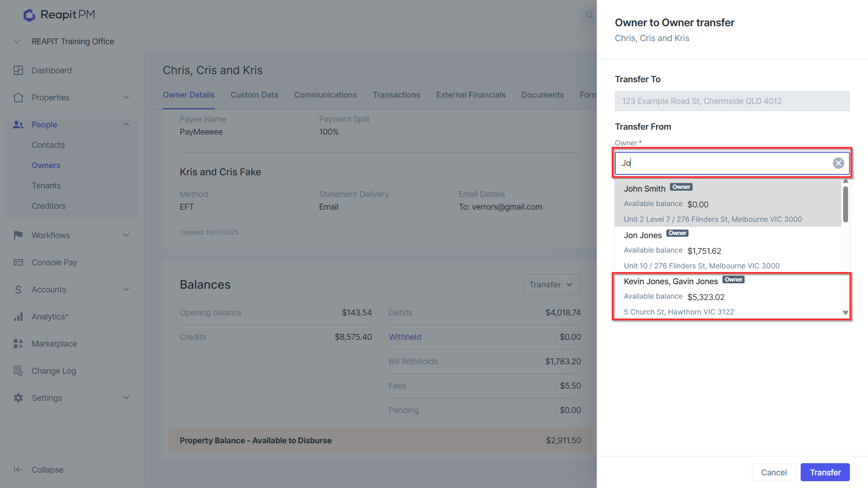Click the Analytics bar chart icon
The width and height of the screenshot is (868, 488).
[x=18, y=317]
